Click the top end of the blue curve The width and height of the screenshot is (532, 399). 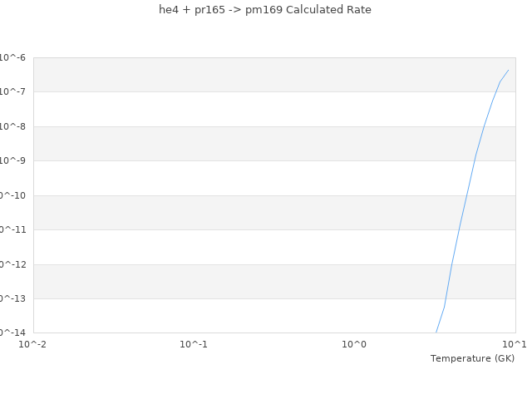pyautogui.click(x=508, y=70)
